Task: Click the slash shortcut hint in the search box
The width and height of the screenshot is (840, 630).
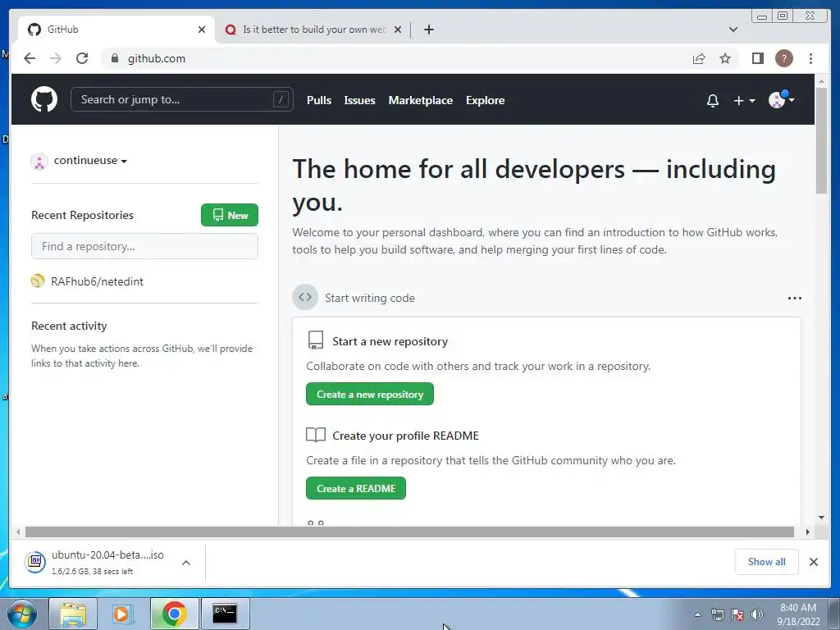Action: tap(281, 99)
